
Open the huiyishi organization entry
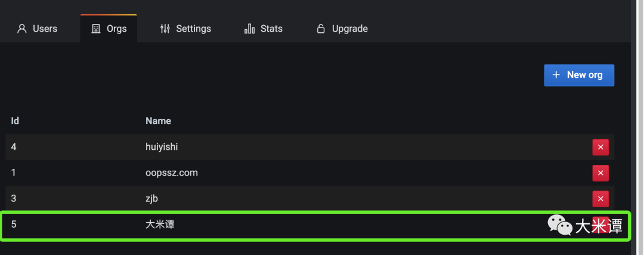[162, 146]
